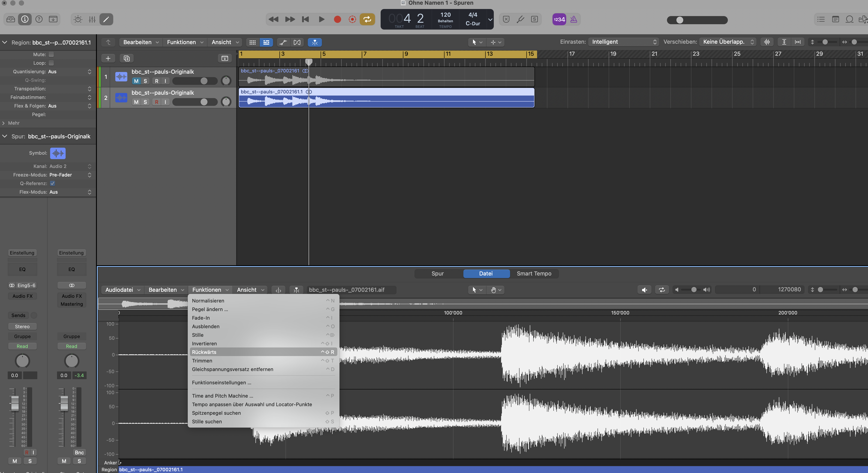Image resolution: width=868 pixels, height=473 pixels.
Task: Toggle the Metronome button
Action: tap(574, 19)
